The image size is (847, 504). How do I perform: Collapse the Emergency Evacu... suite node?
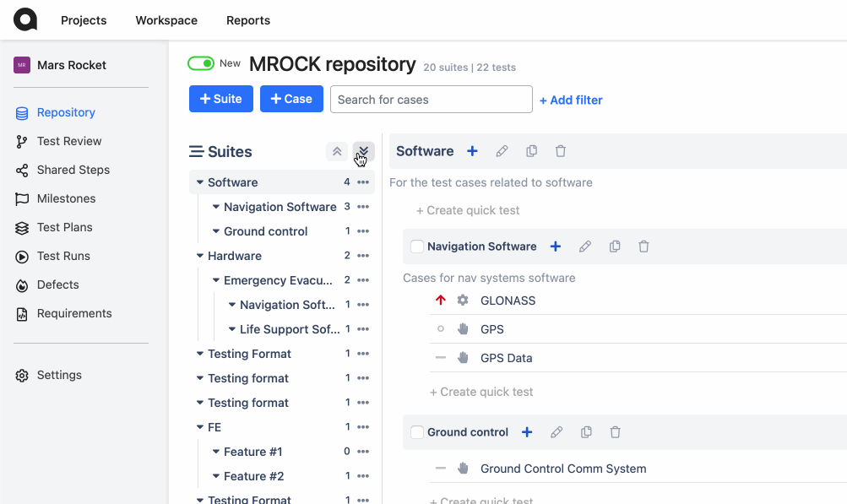pos(216,280)
